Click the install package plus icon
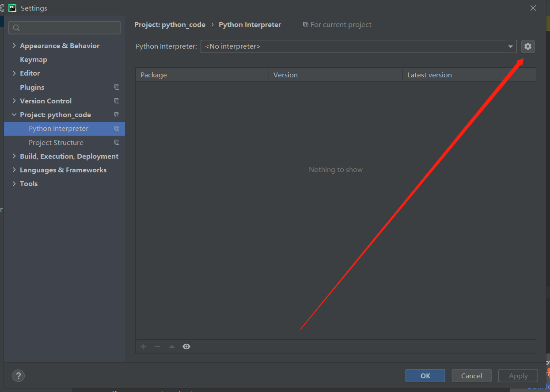 pos(143,346)
